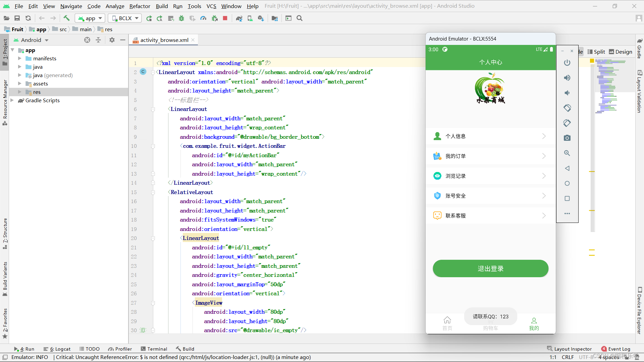Click the emulator volume up icon
The width and height of the screenshot is (644, 362).
click(x=567, y=78)
